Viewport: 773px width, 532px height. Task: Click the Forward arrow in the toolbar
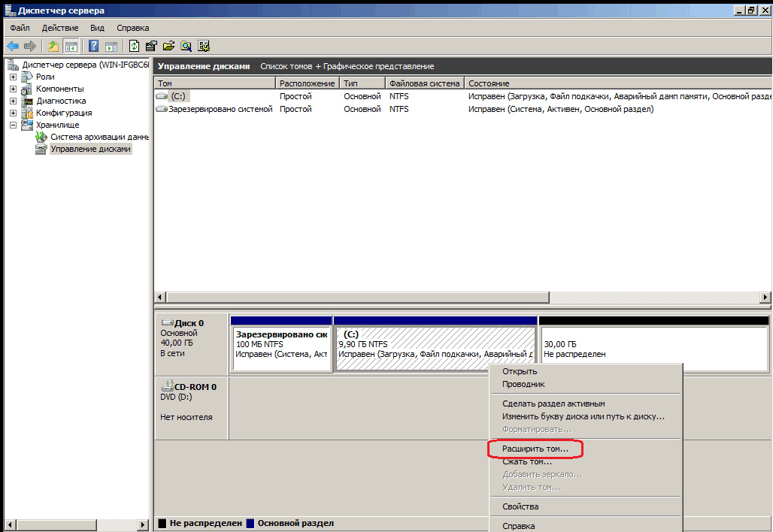tap(30, 47)
